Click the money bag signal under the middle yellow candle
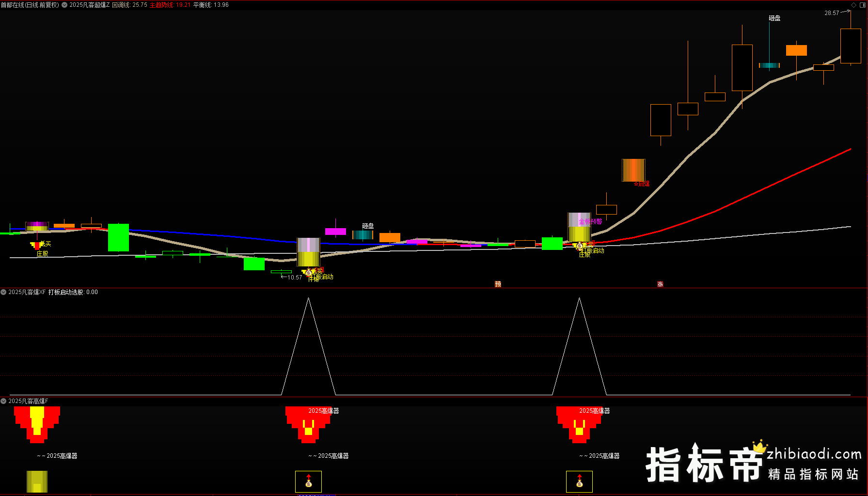 coord(309,273)
